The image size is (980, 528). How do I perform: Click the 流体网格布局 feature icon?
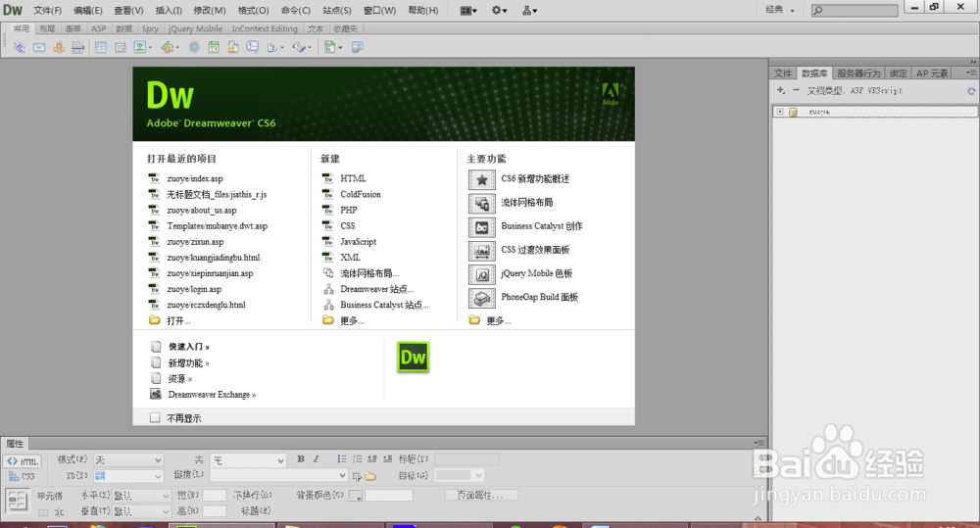tap(482, 204)
